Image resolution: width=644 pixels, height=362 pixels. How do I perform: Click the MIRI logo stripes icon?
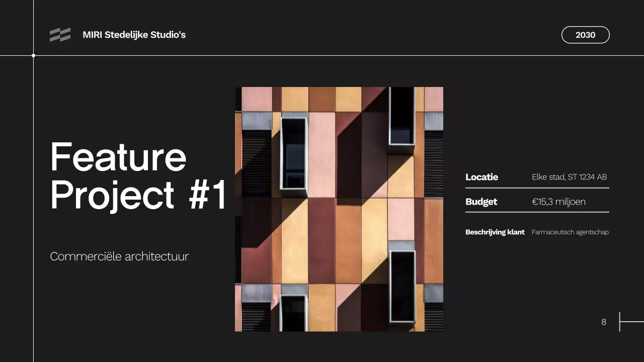pos(59,35)
